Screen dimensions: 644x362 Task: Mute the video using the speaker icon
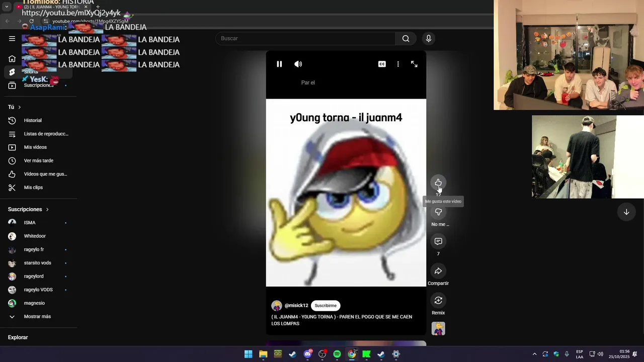(x=298, y=64)
